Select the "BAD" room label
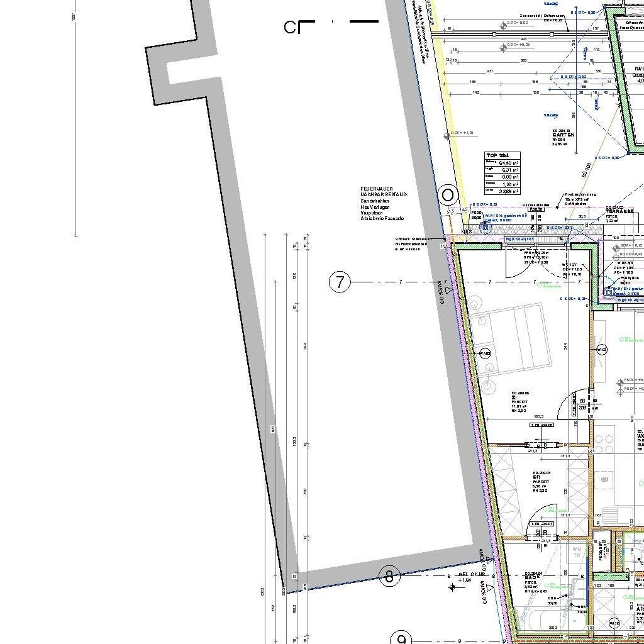 pyautogui.click(x=530, y=577)
